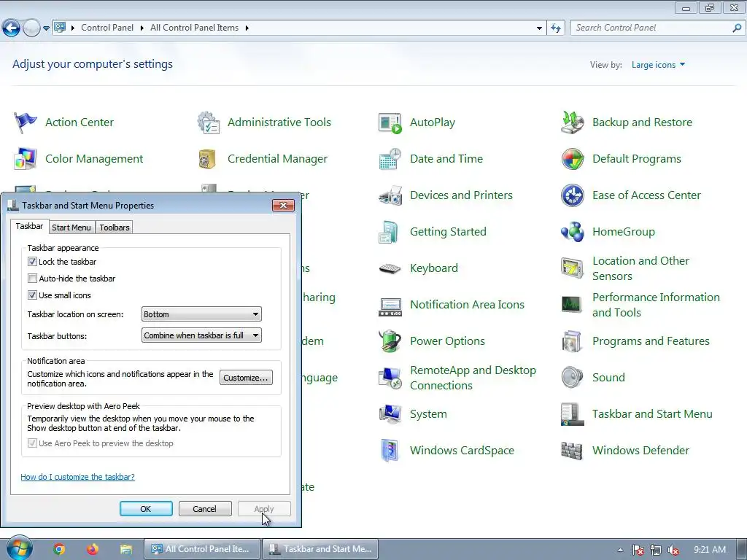Viewport: 747px width, 560px height.
Task: Click the Use Aero Peek checkbox
Action: (x=32, y=443)
